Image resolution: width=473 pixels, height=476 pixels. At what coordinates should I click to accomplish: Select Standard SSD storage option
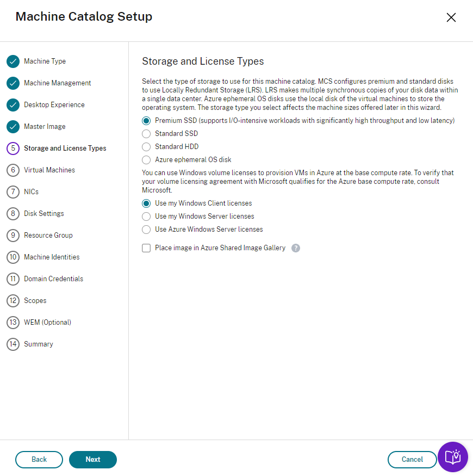coord(146,134)
